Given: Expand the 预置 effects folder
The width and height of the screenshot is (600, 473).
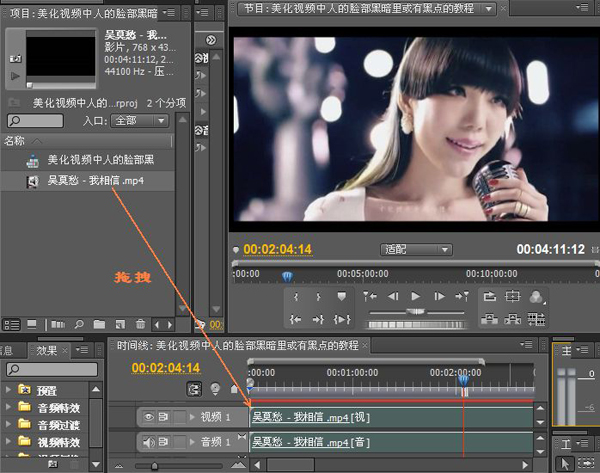Looking at the screenshot, I should point(8,390).
